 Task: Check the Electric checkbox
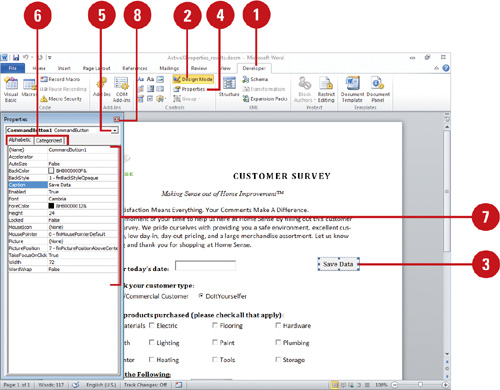pos(152,325)
